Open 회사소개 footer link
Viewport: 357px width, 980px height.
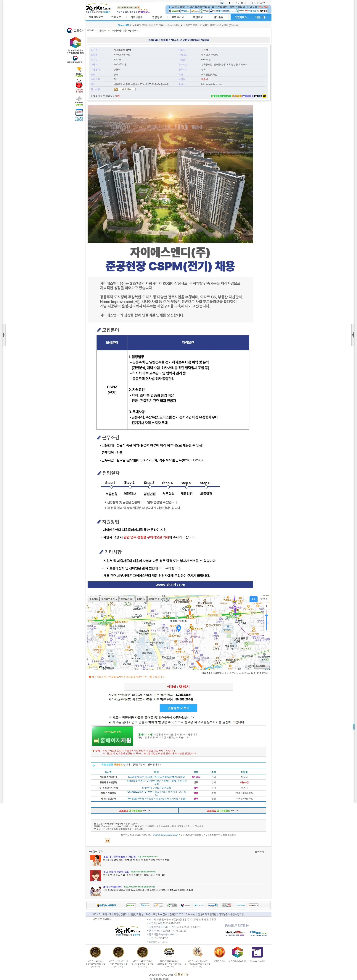107,914
